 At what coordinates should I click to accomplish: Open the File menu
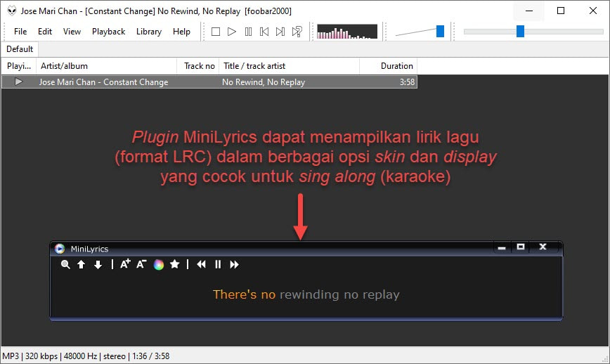[20, 32]
